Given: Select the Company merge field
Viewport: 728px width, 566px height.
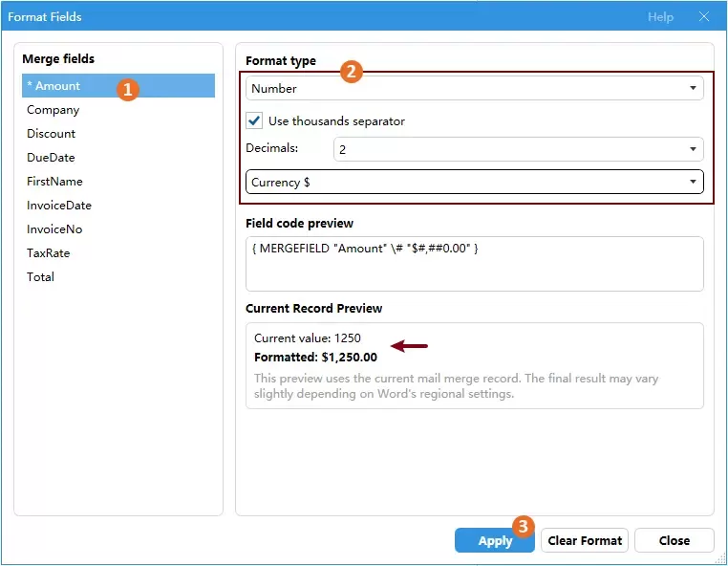Looking at the screenshot, I should [118, 110].
